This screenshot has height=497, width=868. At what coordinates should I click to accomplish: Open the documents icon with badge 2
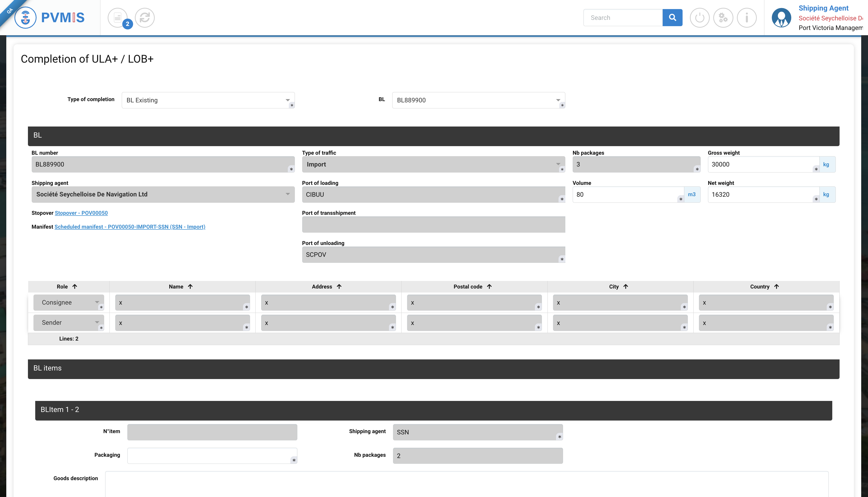pyautogui.click(x=118, y=17)
